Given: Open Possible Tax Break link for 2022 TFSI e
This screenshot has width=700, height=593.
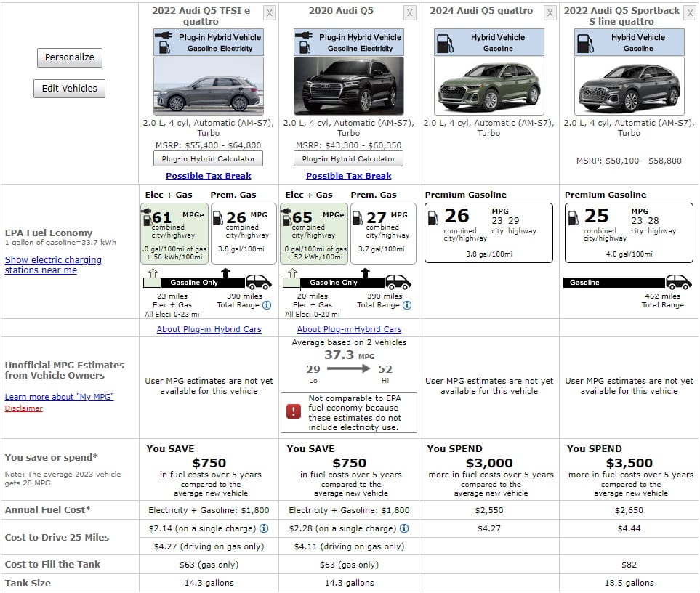Looking at the screenshot, I should [x=209, y=176].
